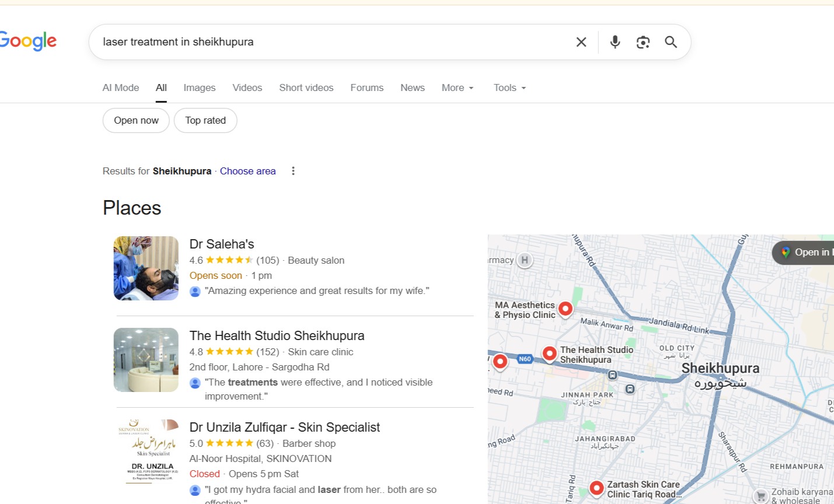Screen dimensions: 834x504
Task: Toggle the Open now filter chip
Action: (x=136, y=121)
